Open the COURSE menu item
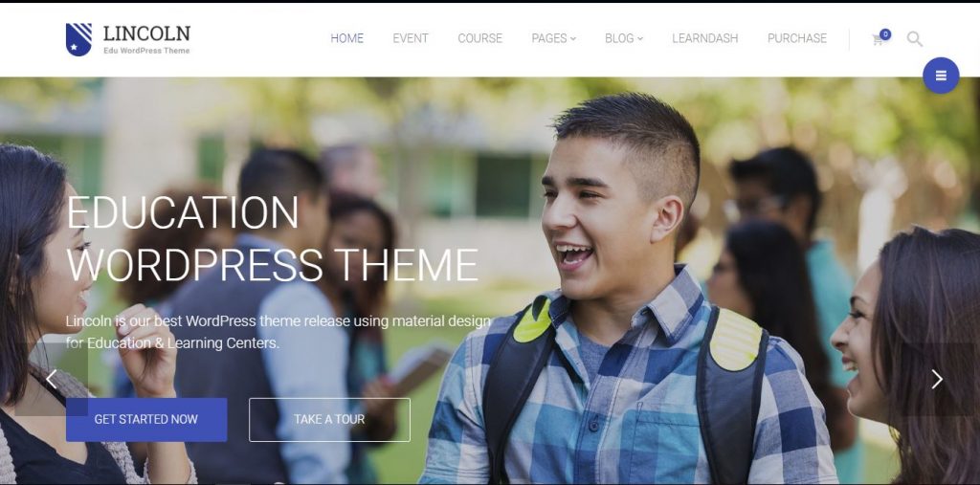This screenshot has height=485, width=980. click(x=480, y=38)
